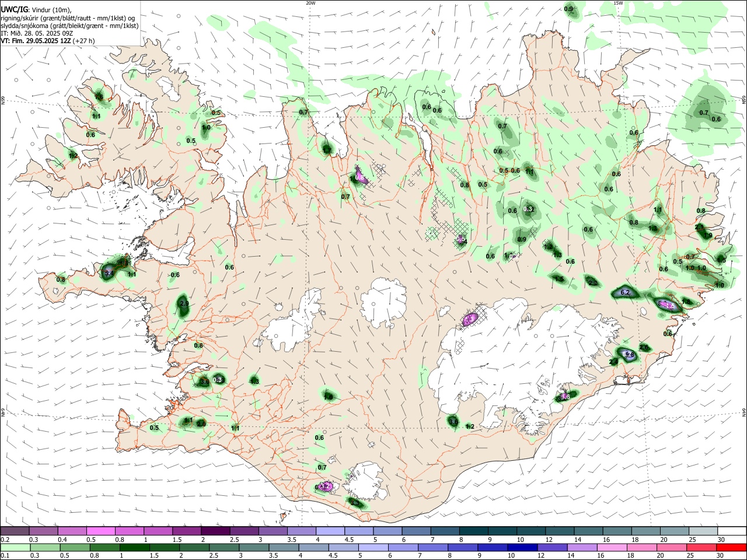The image size is (747, 560).
Task: Pick the dark teal 9 mm snow scale swatch
Action: [502, 531]
